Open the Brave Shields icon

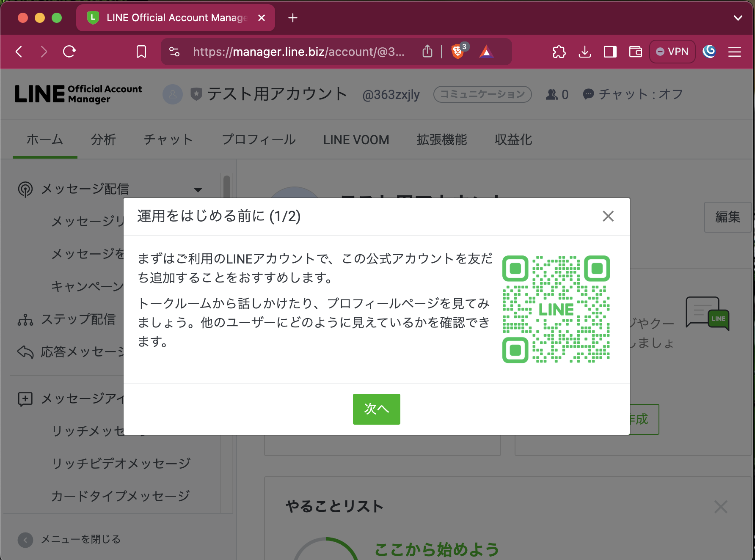pos(457,51)
